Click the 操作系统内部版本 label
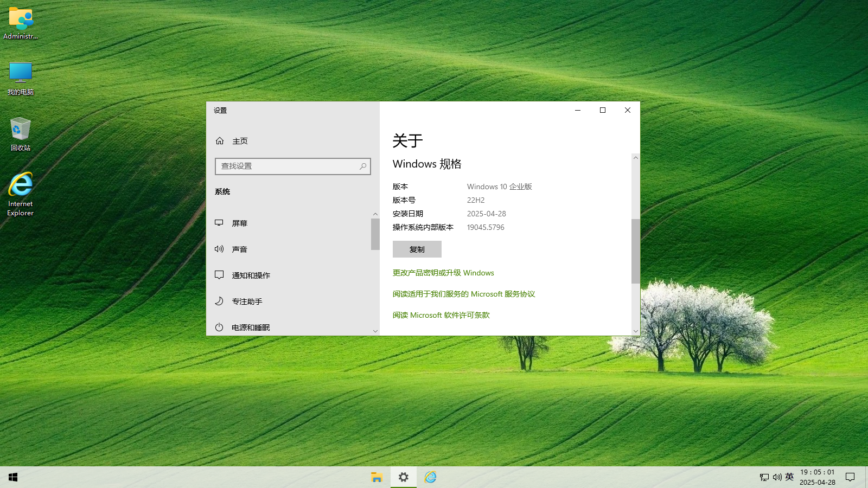The width and height of the screenshot is (868, 488). [423, 227]
